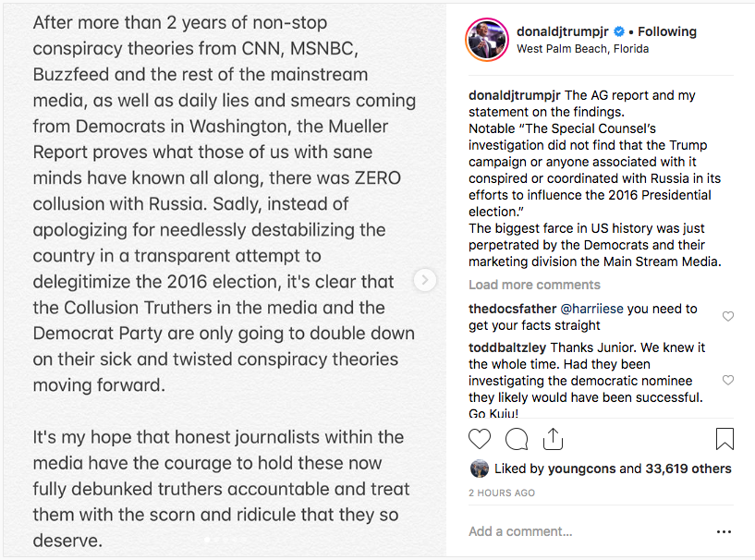Toggle the Following button

point(667,31)
